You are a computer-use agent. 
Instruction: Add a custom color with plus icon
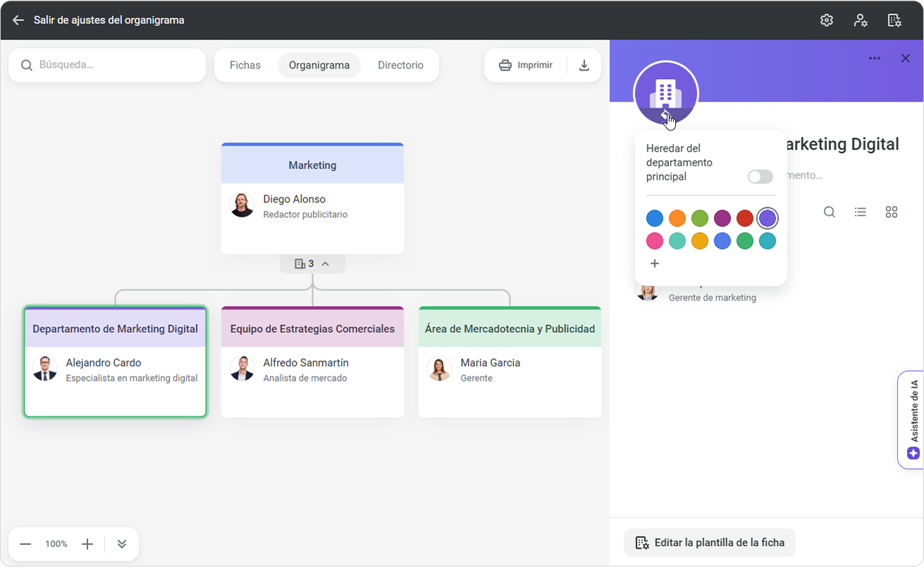(x=655, y=264)
